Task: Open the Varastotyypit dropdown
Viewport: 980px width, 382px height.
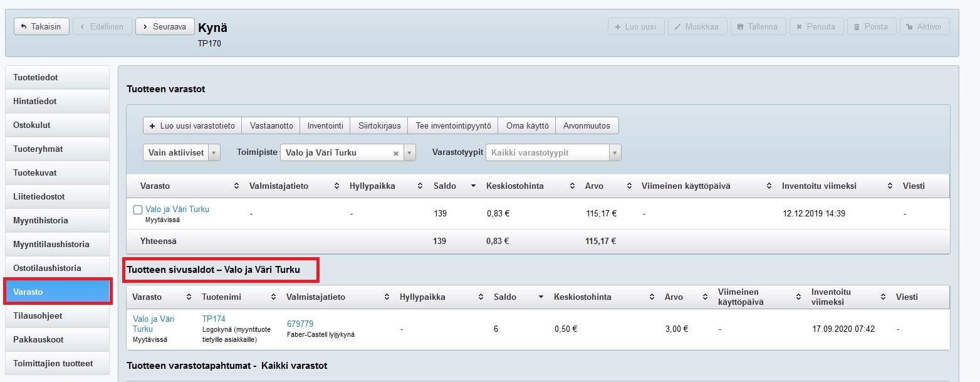Action: click(x=615, y=152)
